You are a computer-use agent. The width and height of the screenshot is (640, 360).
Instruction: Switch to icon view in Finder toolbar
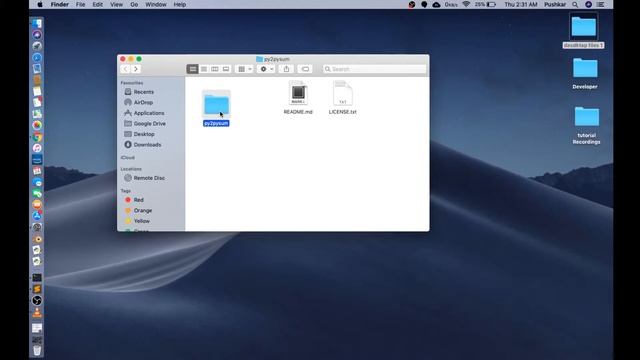[x=193, y=69]
